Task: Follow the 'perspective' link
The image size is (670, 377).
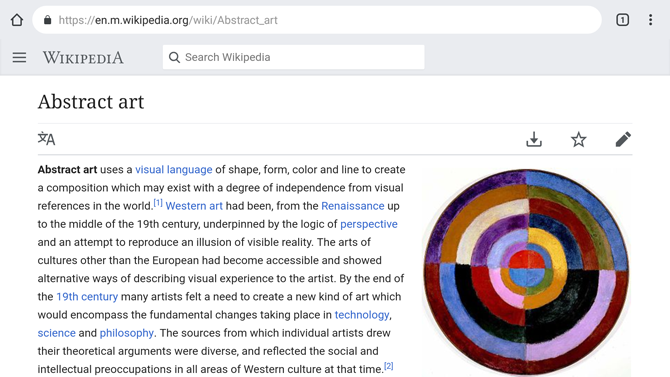Action: [x=369, y=224]
